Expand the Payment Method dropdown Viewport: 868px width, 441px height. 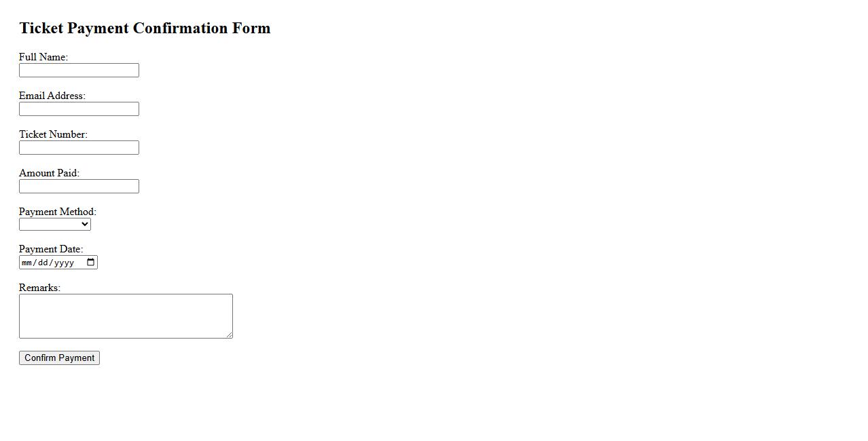click(x=55, y=225)
